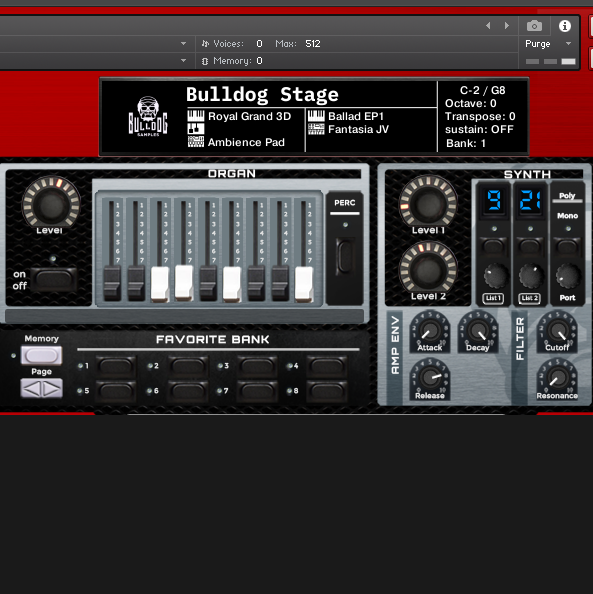
Task: Select Mono mode label
Action: 567,216
